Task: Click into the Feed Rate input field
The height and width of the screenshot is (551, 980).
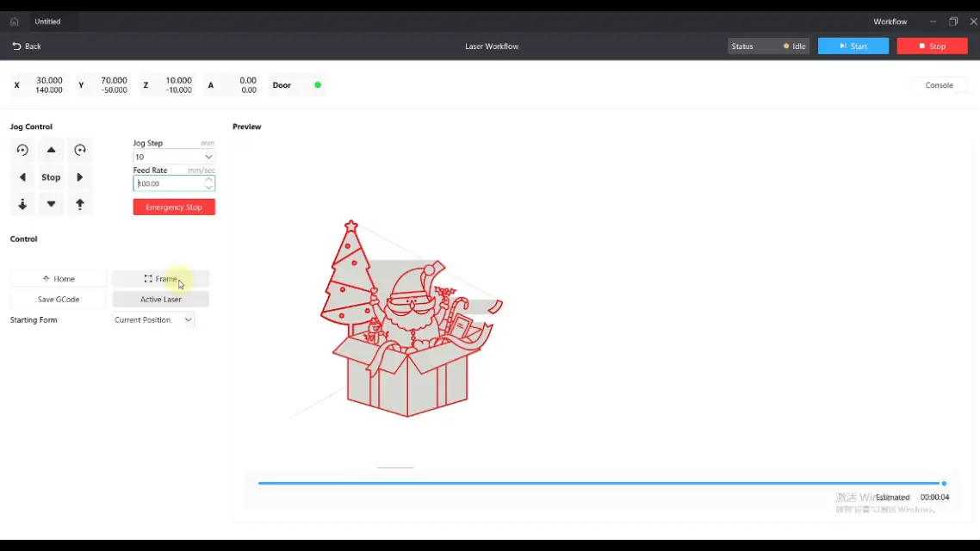Action: 169,183
